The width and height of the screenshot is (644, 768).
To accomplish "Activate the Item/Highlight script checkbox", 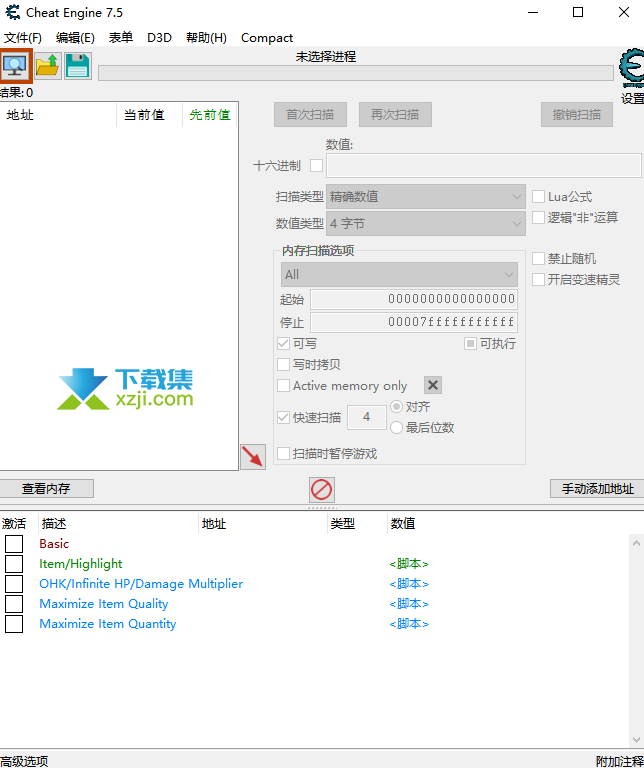I will (14, 564).
